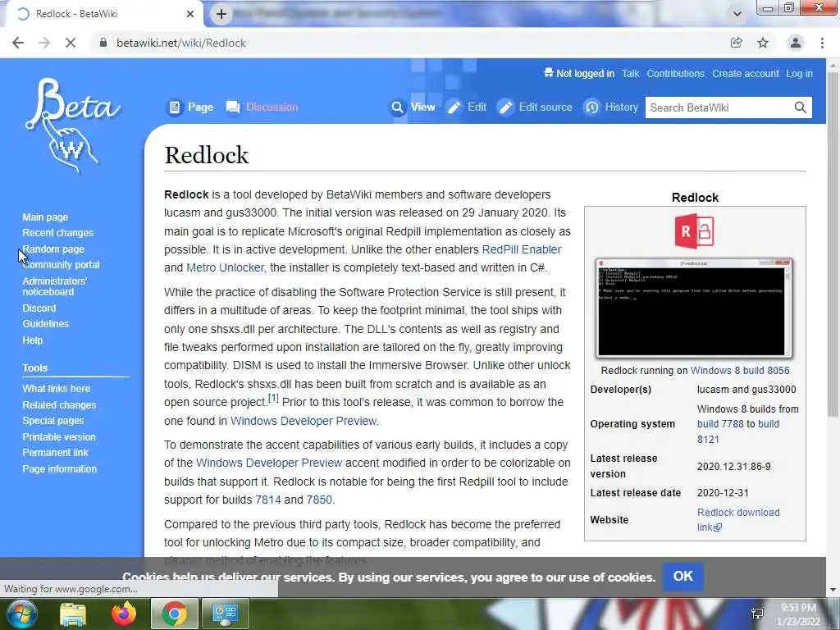Image resolution: width=840 pixels, height=630 pixels.
Task: Open Windows Developer Preview link after 'one found in'
Action: coord(304,421)
